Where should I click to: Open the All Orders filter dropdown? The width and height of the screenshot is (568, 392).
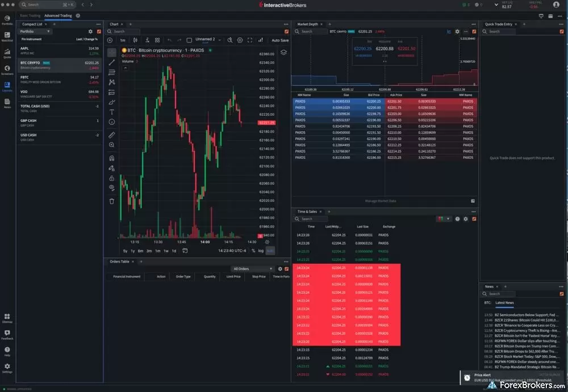[x=253, y=269]
